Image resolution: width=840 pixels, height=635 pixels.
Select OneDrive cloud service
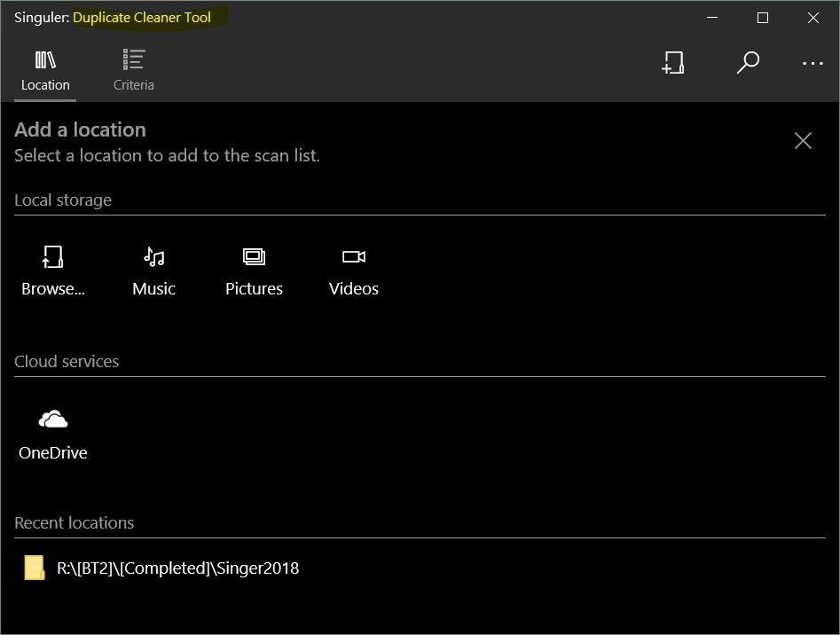coord(53,435)
